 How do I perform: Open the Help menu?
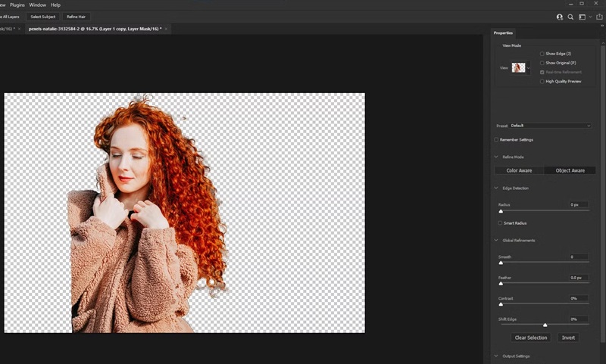(x=55, y=5)
